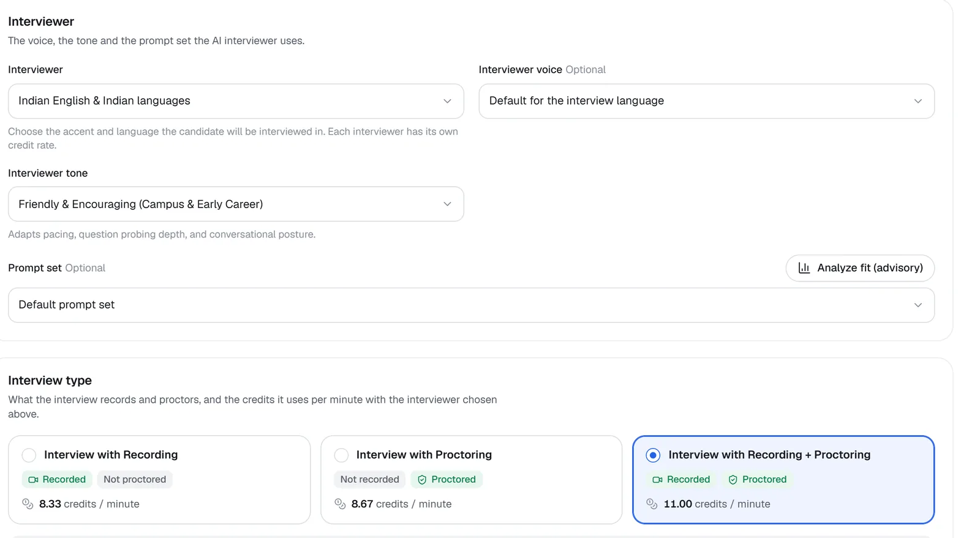This screenshot has width=980, height=538.
Task: Click the '11.00 credits / minute' text
Action: click(717, 504)
